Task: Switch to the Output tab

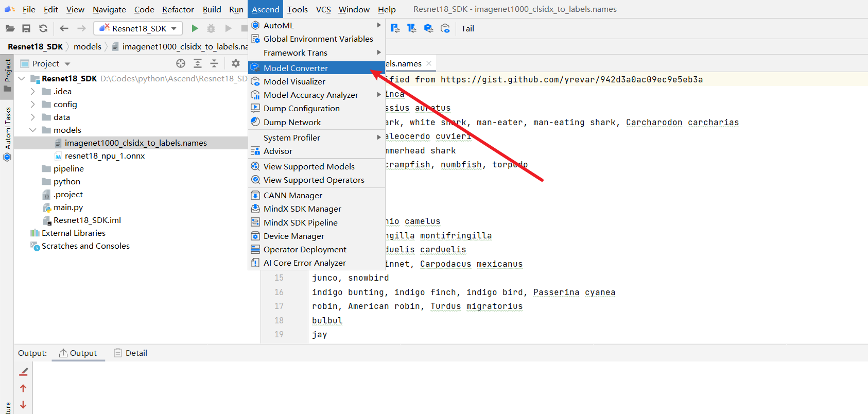Action: 78,353
